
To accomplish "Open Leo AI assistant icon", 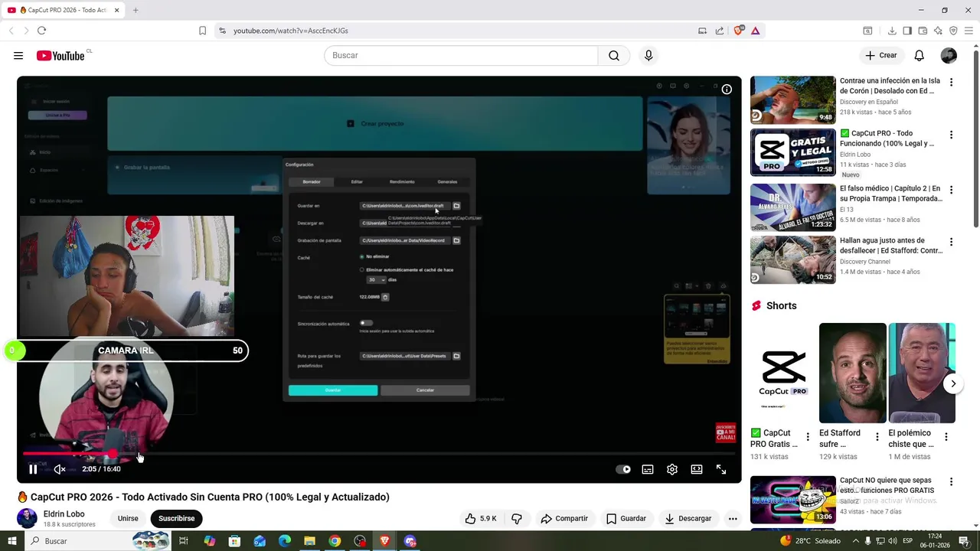I will tap(938, 31).
